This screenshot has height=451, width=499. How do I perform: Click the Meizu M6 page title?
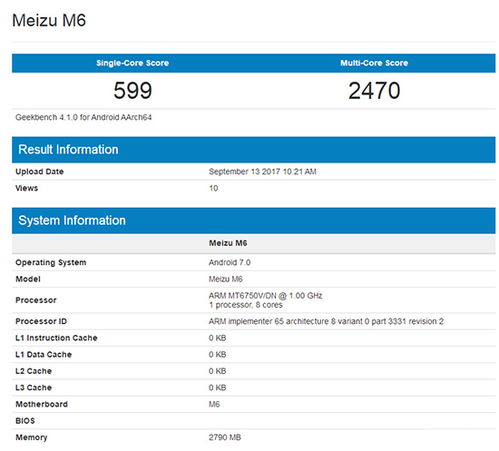(49, 20)
